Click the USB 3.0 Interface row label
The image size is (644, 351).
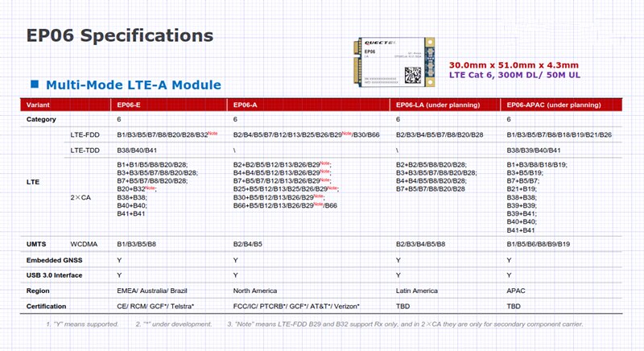pyautogui.click(x=54, y=275)
